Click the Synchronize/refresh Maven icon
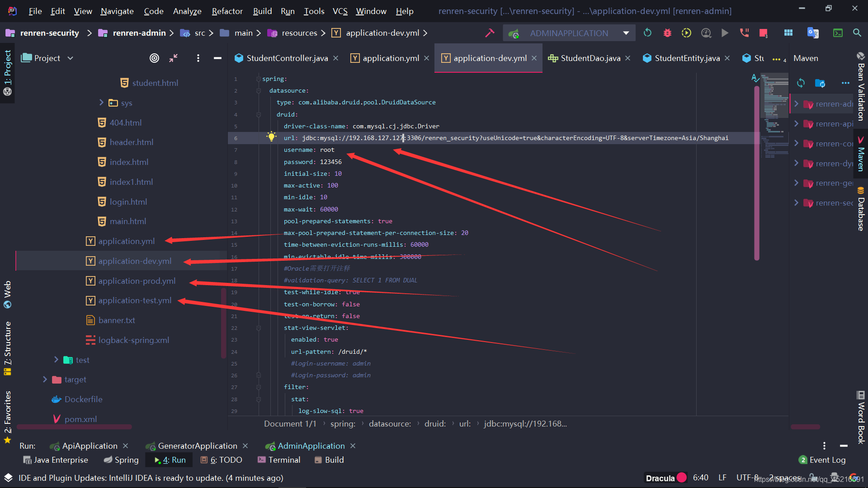868x488 pixels. click(x=801, y=83)
